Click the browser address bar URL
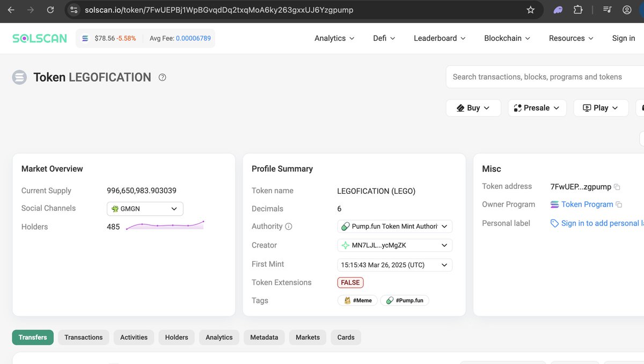This screenshot has width=644, height=364. click(219, 10)
